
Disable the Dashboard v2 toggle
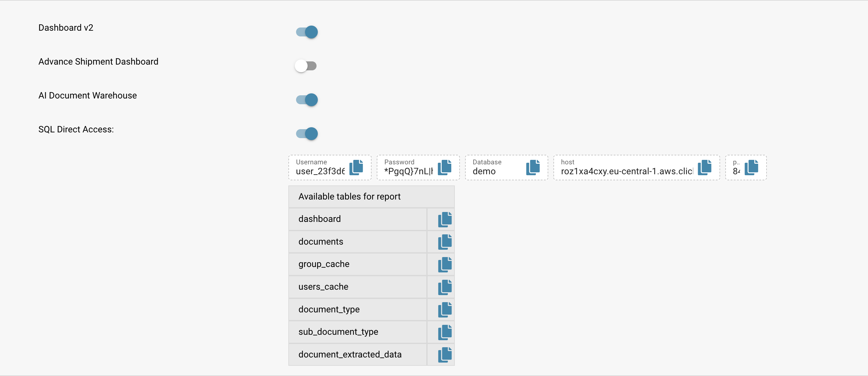coord(306,32)
